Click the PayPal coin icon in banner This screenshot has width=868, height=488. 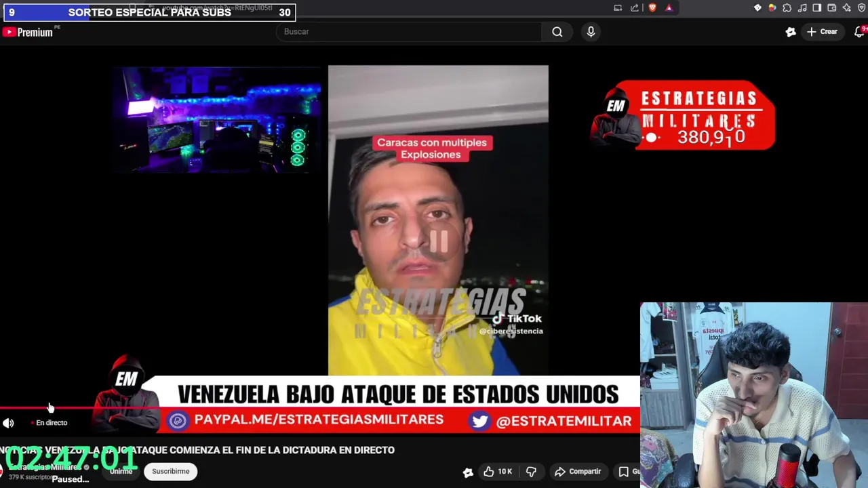pos(178,421)
